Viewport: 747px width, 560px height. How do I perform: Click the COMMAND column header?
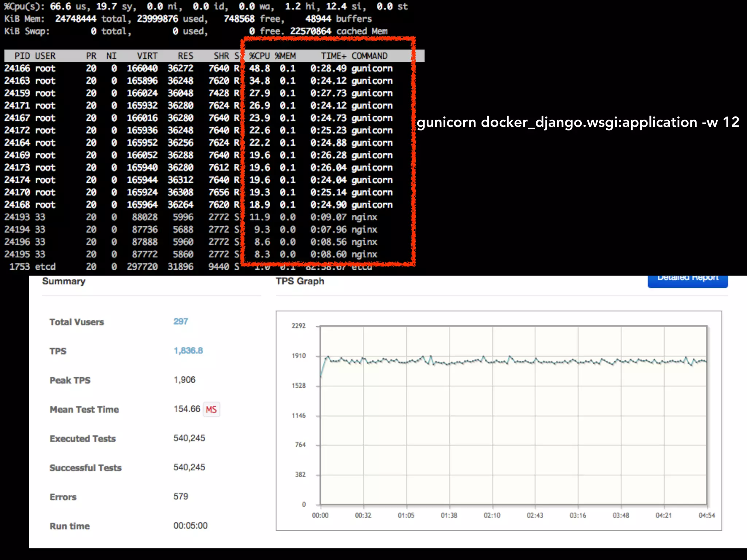[x=369, y=56]
